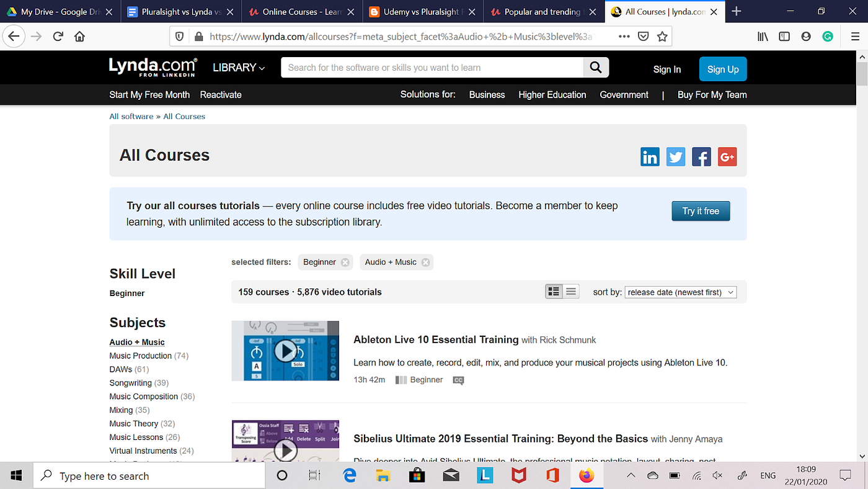Expand the LIBRARY menu
Image resolution: width=868 pixels, height=489 pixels.
click(239, 67)
